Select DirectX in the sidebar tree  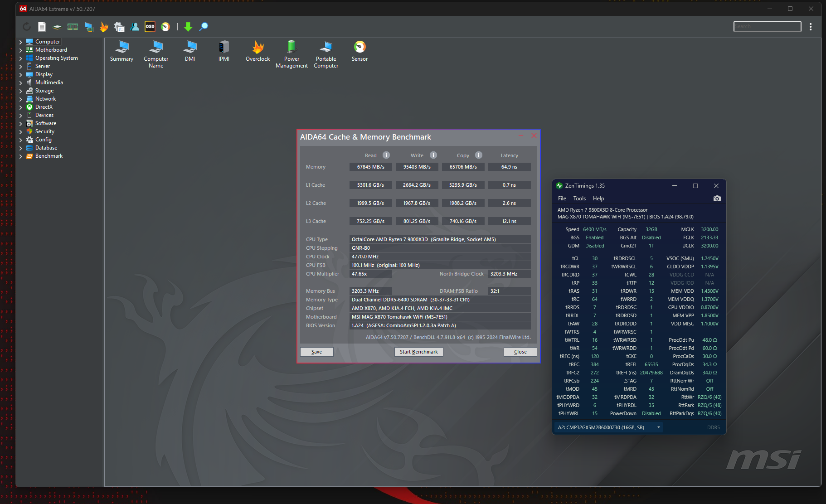coord(44,107)
